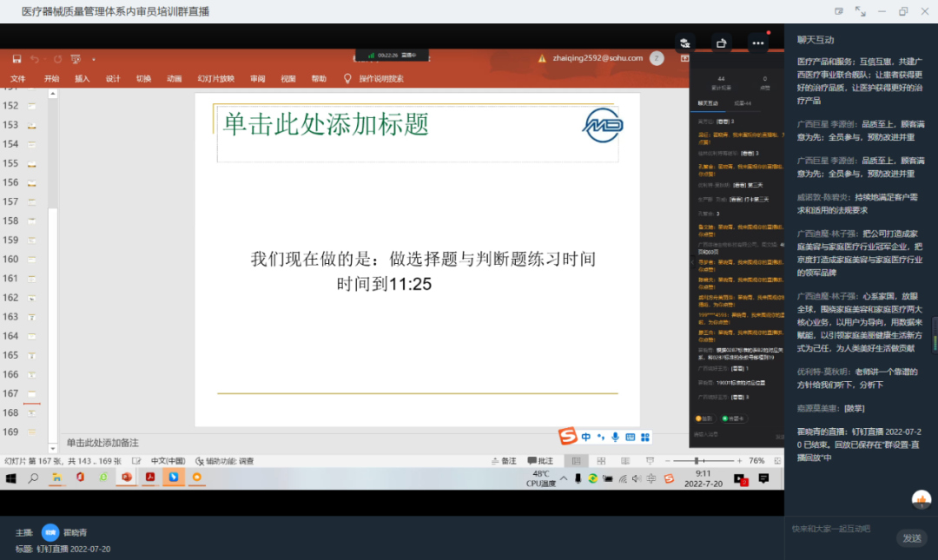Screen dimensions: 938x560
Task: Click the Save icon in PowerPoint toolbar
Action: pyautogui.click(x=17, y=59)
